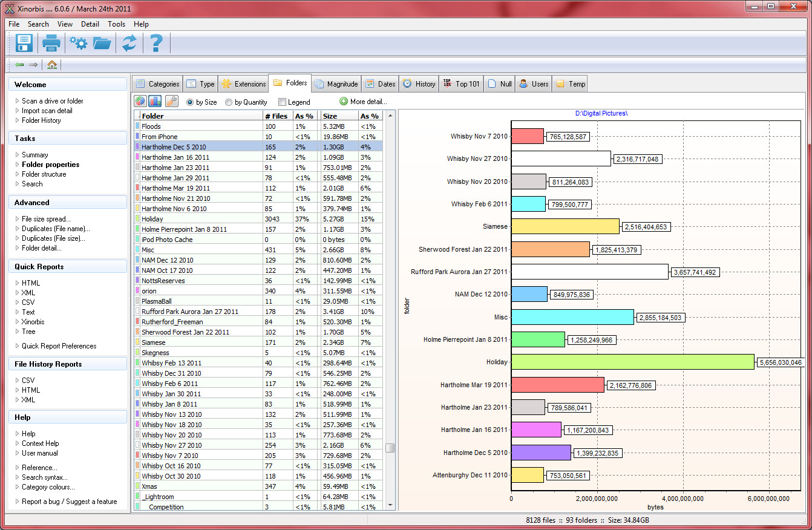This screenshot has width=812, height=530.
Task: Select the 'by Size' radio button
Action: point(190,102)
